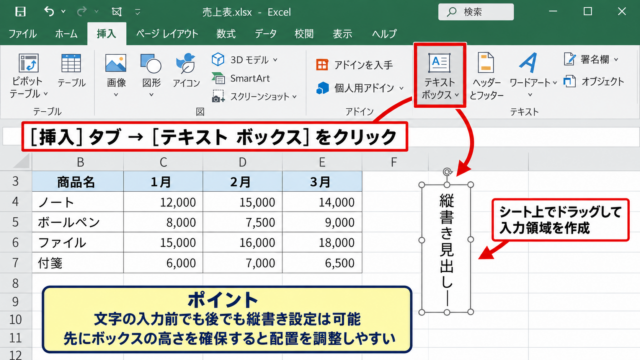Click the 画像 picture icon

(x=116, y=63)
